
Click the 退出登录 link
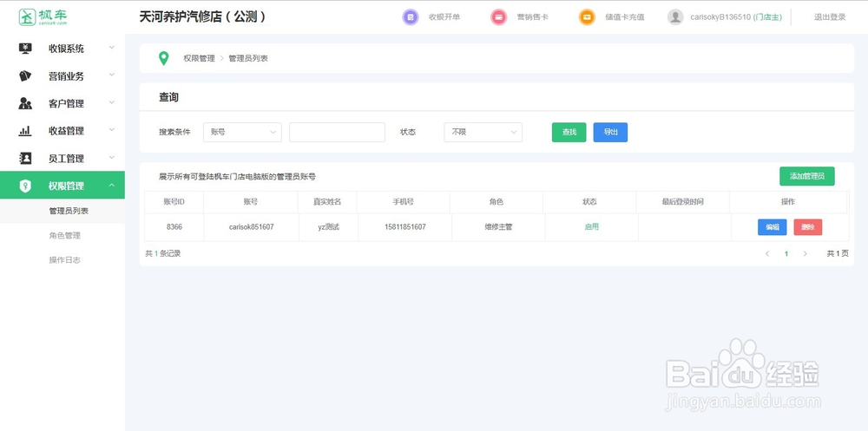830,17
